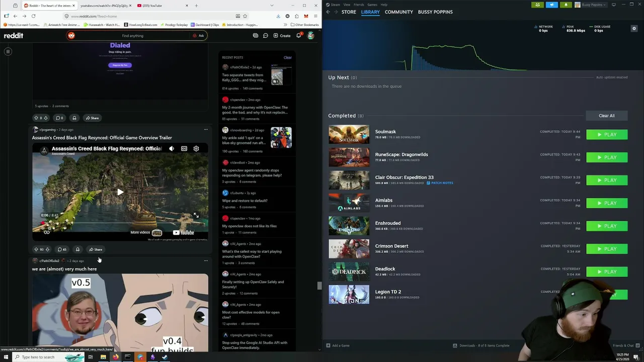Go to Steam STORE tab

[349, 12]
